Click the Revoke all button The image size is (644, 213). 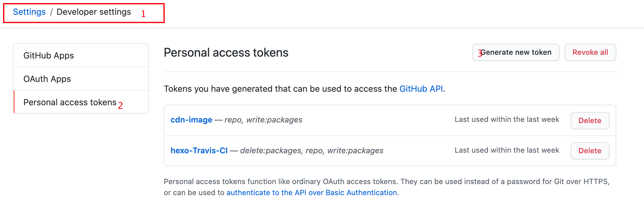tap(590, 52)
